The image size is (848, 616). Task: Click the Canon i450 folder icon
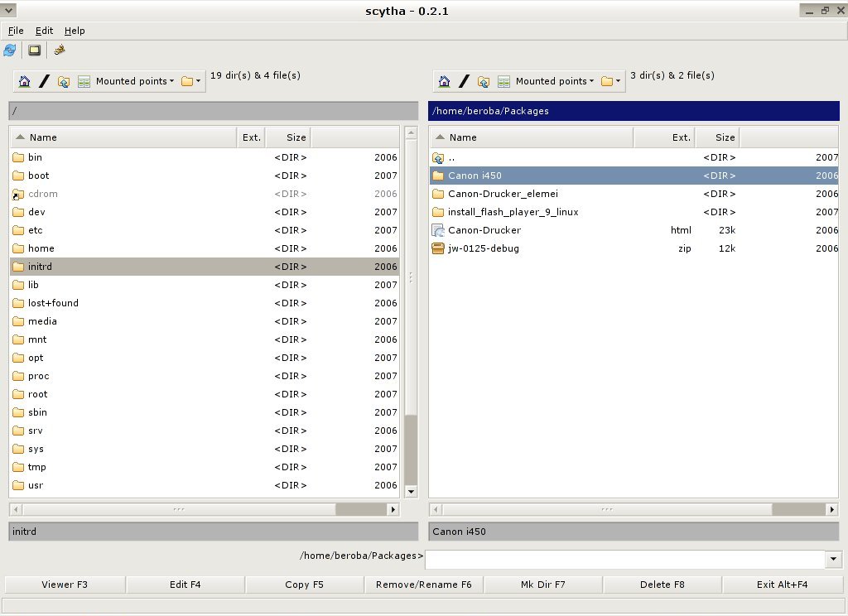[x=438, y=176]
